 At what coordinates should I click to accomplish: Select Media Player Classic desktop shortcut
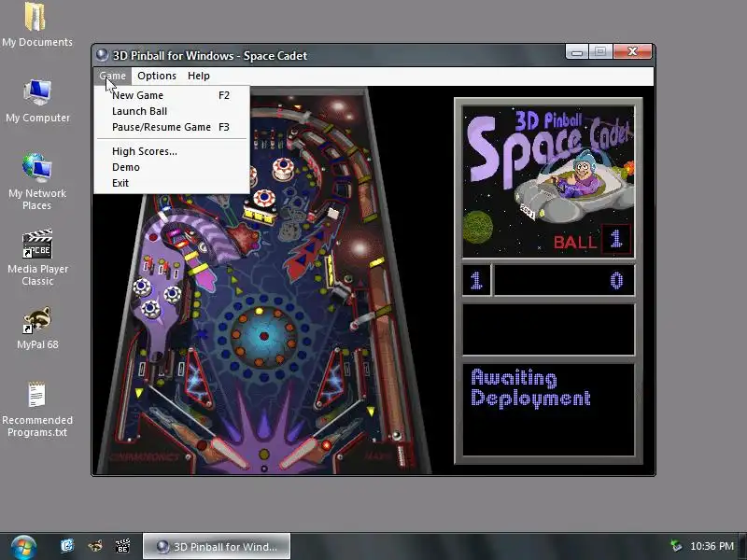(37, 258)
